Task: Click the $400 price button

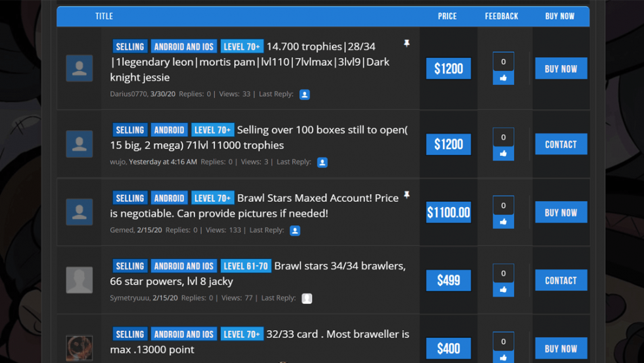Action: (448, 348)
